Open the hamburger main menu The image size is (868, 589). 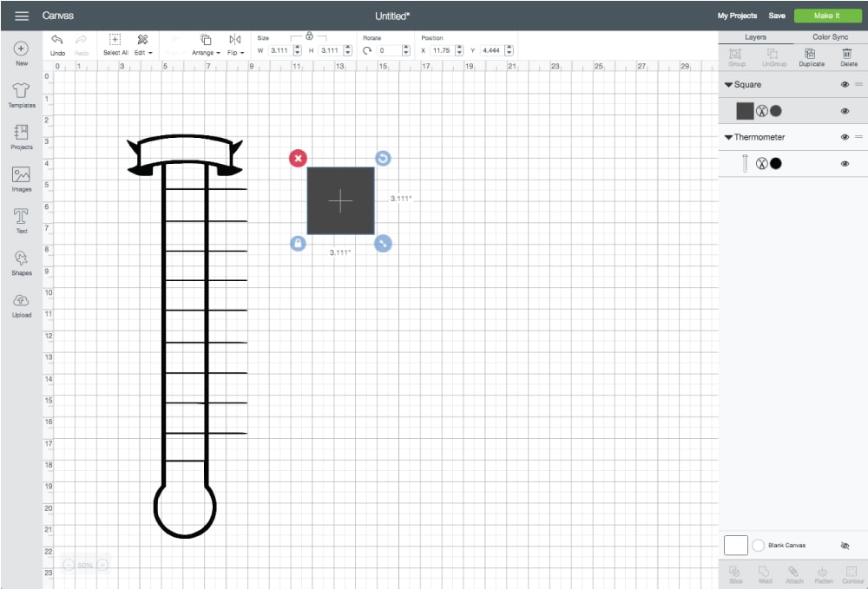(22, 16)
